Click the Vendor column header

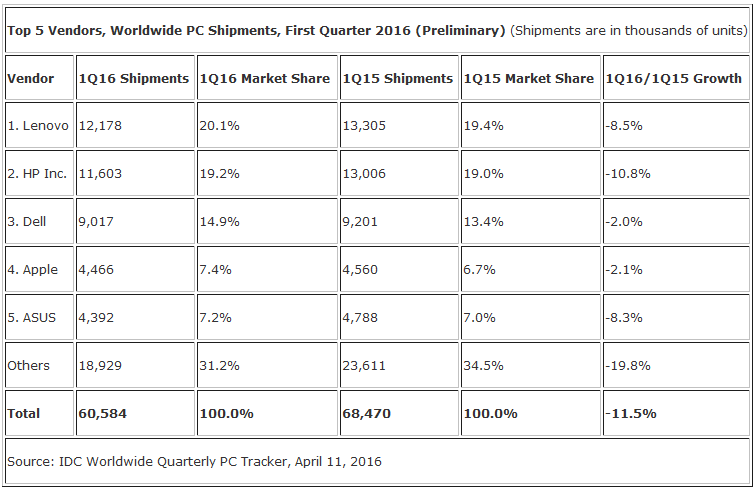(x=30, y=78)
